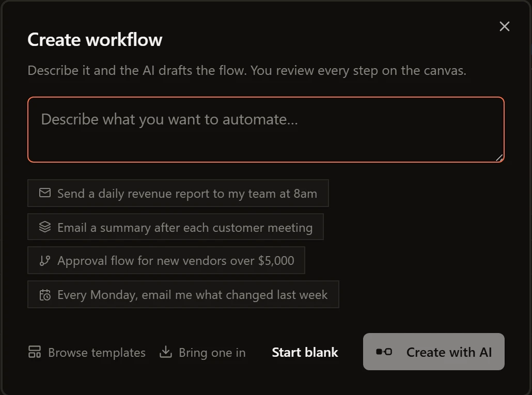The width and height of the screenshot is (532, 395).
Task: Click Start blank
Action: tap(305, 352)
